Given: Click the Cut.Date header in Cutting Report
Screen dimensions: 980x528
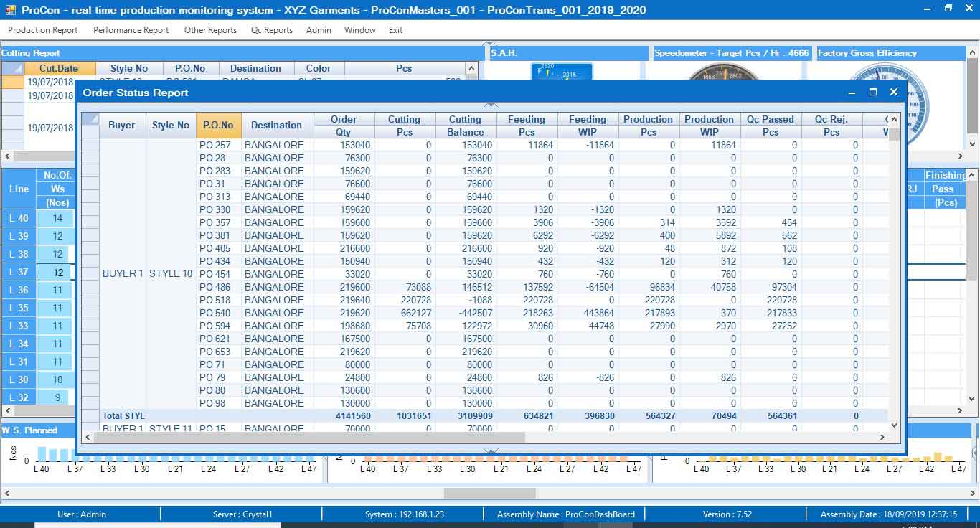Looking at the screenshot, I should [60, 68].
